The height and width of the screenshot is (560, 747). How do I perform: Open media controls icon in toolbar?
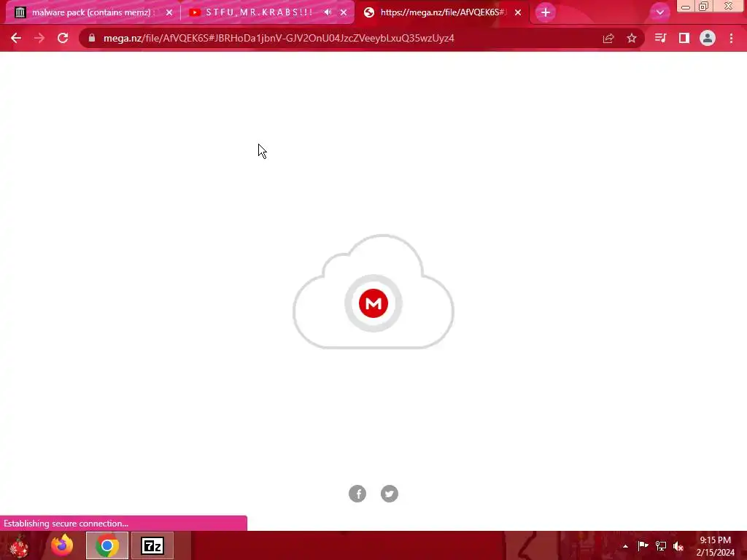point(660,38)
